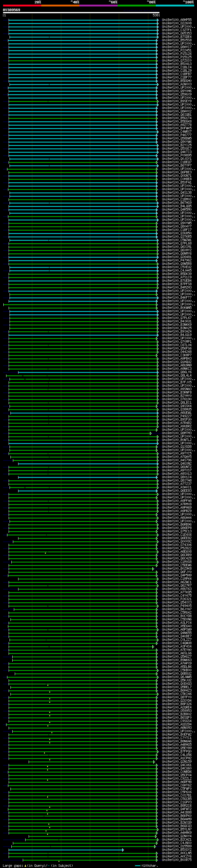Select the UniRef100_Q86LY6 label
197x868 pixels.
coord(177,372)
